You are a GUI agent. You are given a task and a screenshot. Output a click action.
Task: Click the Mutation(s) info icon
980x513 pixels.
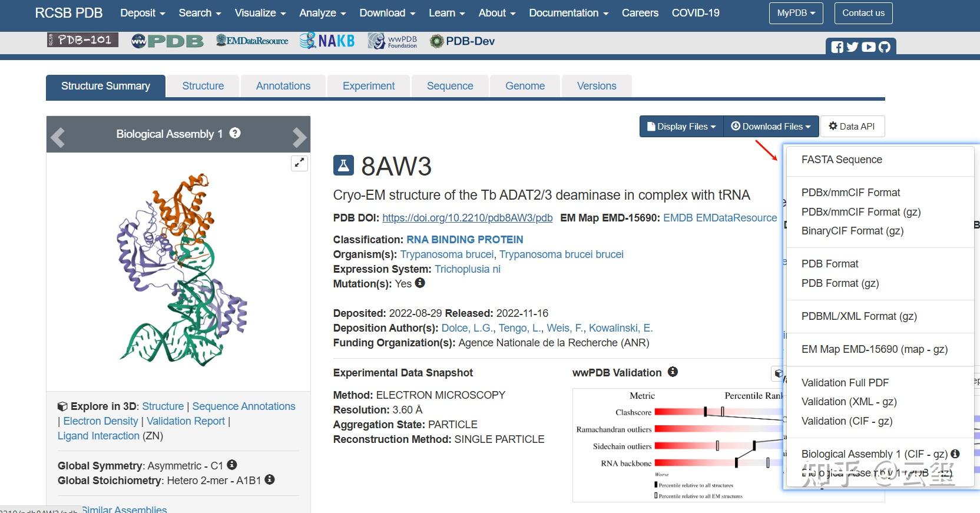pyautogui.click(x=420, y=283)
